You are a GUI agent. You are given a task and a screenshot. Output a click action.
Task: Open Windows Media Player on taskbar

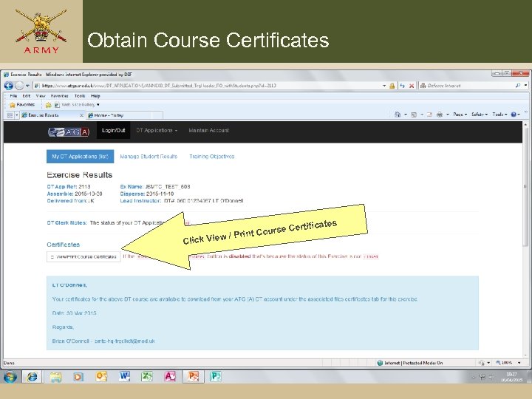78,377
